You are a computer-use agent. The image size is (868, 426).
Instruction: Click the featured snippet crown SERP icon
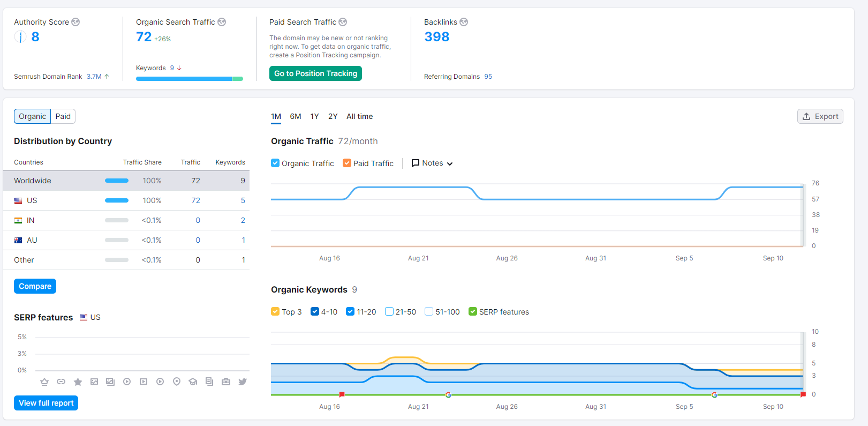(44, 382)
